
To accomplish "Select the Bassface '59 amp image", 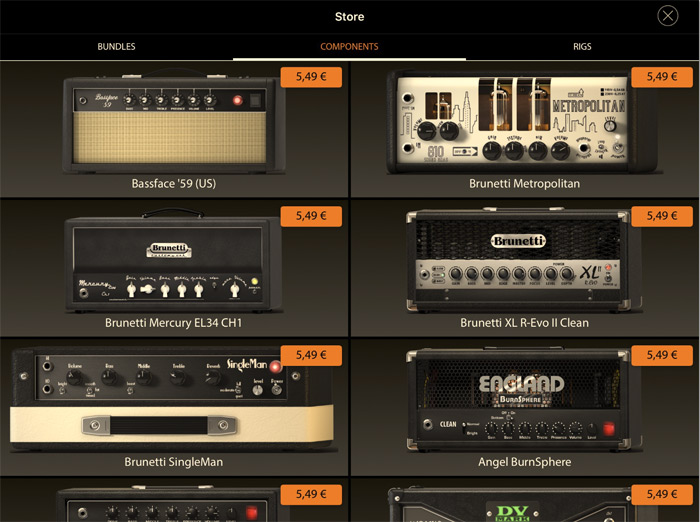I will pos(170,120).
